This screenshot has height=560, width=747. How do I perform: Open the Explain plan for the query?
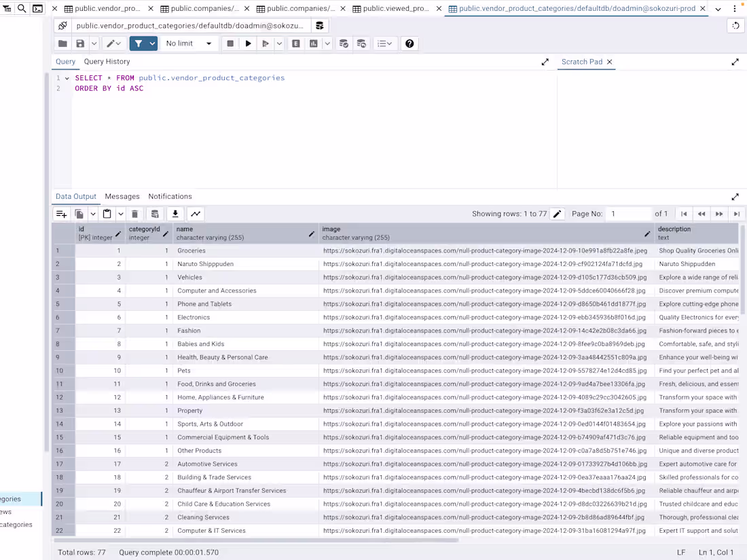[295, 43]
